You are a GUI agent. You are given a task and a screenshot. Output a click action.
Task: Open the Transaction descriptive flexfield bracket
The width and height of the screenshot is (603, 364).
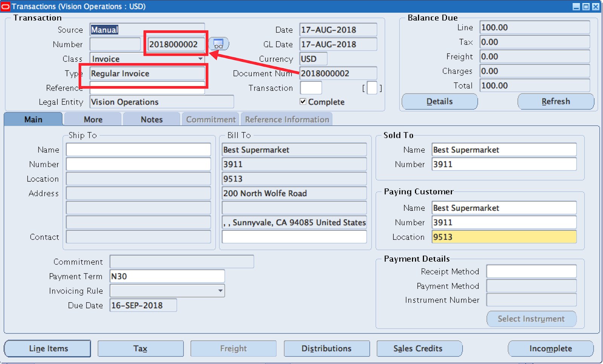[372, 88]
